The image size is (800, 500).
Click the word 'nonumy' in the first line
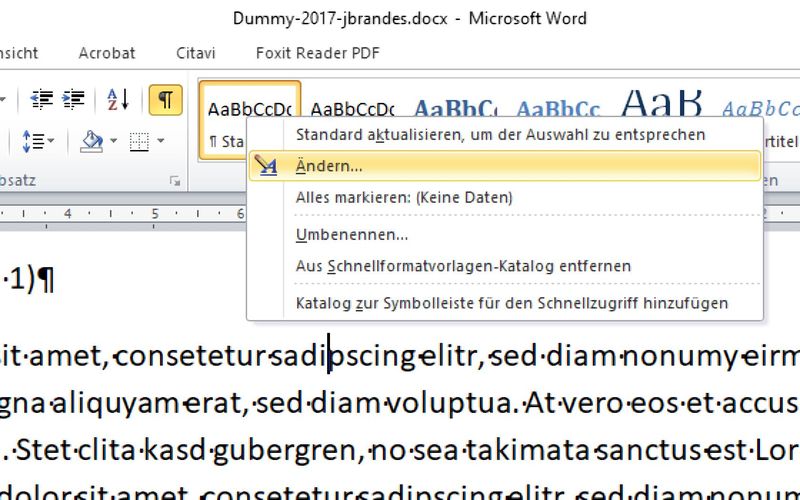pos(681,356)
